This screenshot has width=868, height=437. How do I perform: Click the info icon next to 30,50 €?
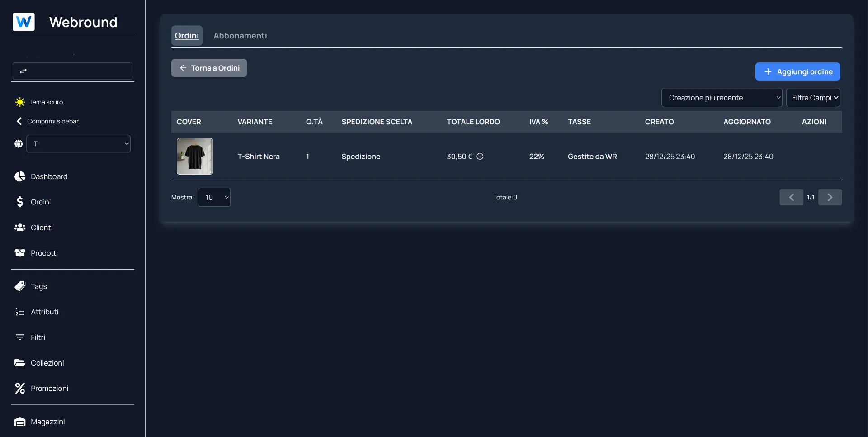tap(480, 157)
